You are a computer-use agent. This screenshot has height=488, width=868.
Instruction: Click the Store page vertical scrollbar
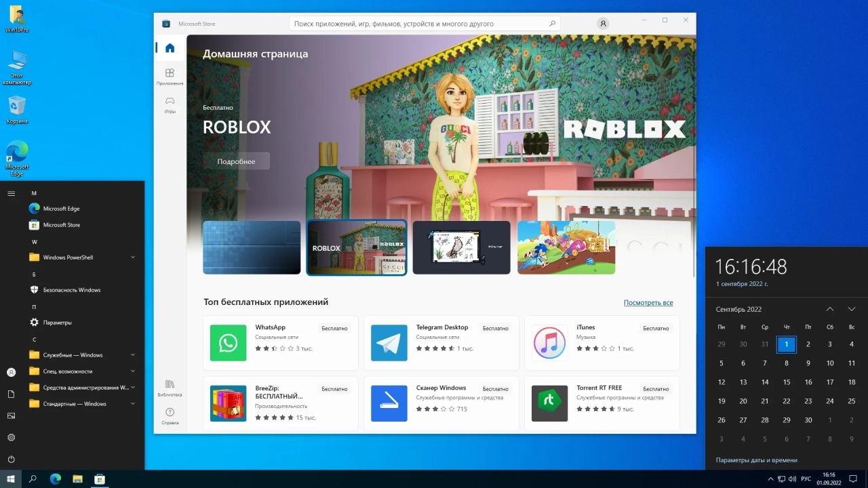pos(694,156)
